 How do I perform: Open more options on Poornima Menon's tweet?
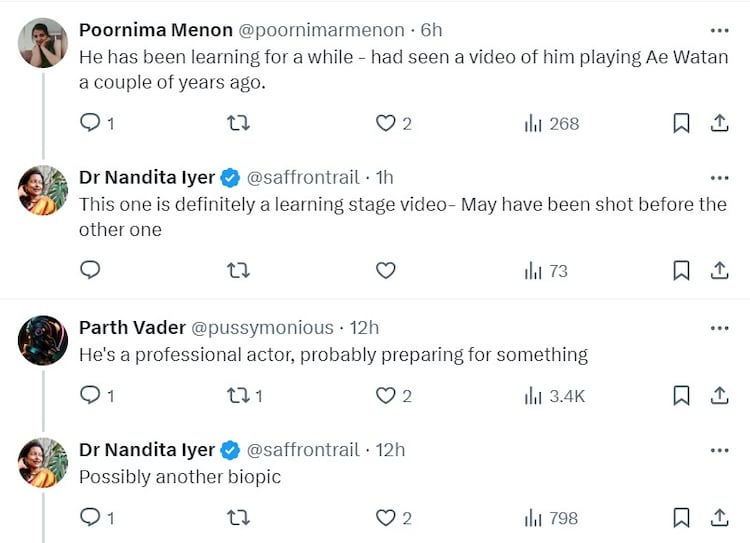tap(719, 31)
